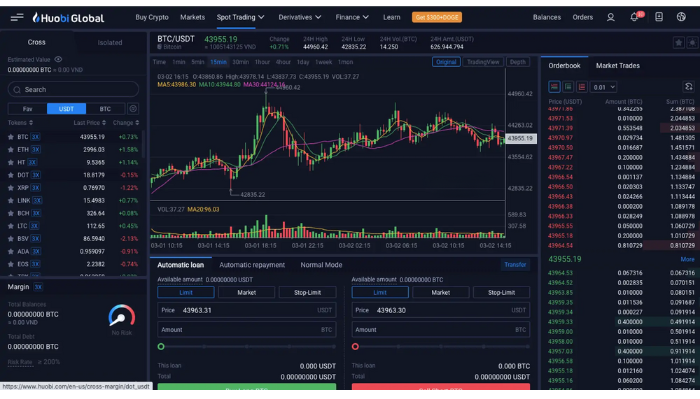Open the Derivatives dropdown menu
700x399 pixels.
(x=300, y=17)
